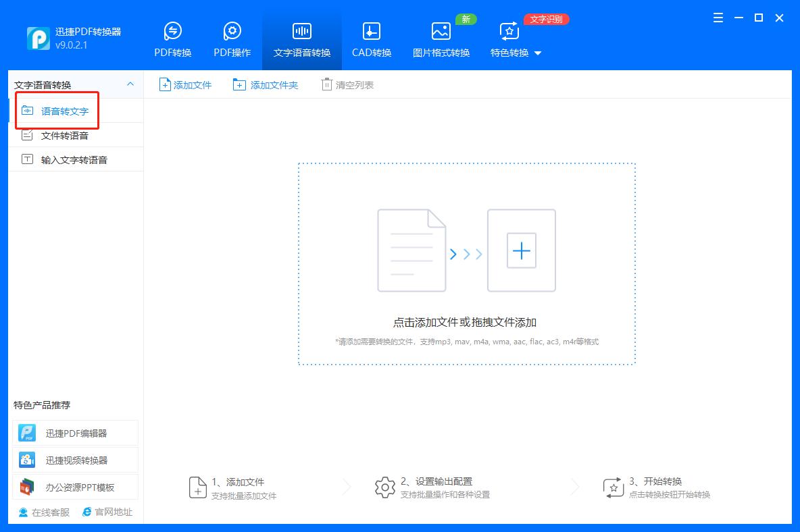Click the 1、添加文件 step label

point(238,481)
